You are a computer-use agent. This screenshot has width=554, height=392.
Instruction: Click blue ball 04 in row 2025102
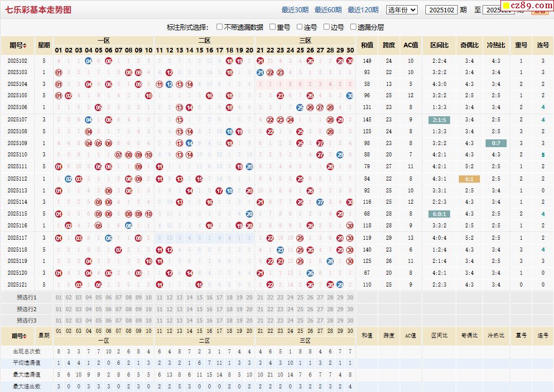click(88, 61)
